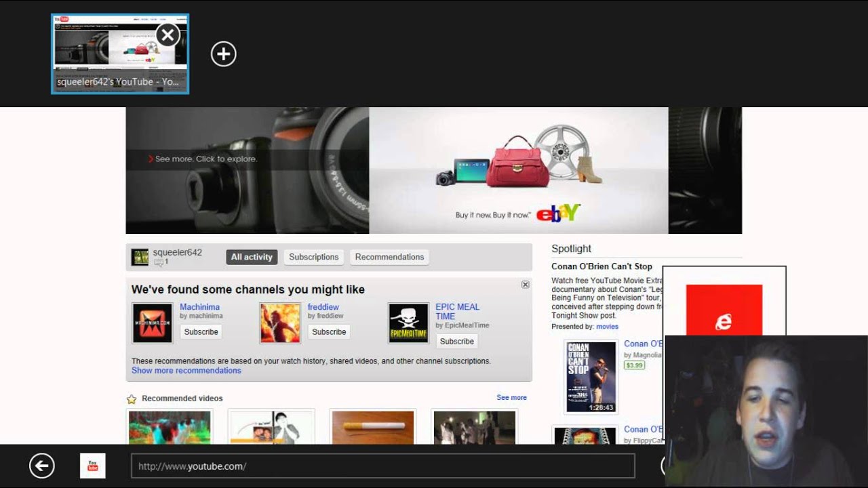Switch to the Subscriptions tab
868x488 pixels.
tap(313, 257)
